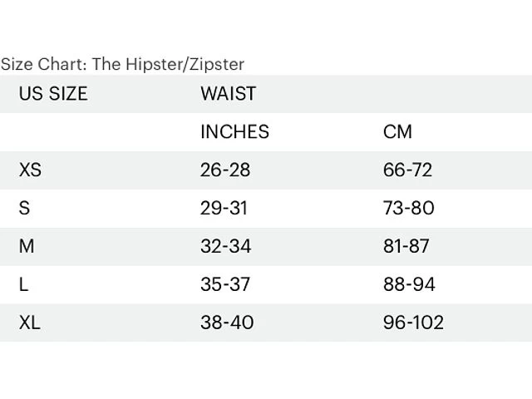Screen dimensions: 532x399
Task: Click the "Size Chart: The Hipster/Zipster" title
Action: click(x=122, y=64)
